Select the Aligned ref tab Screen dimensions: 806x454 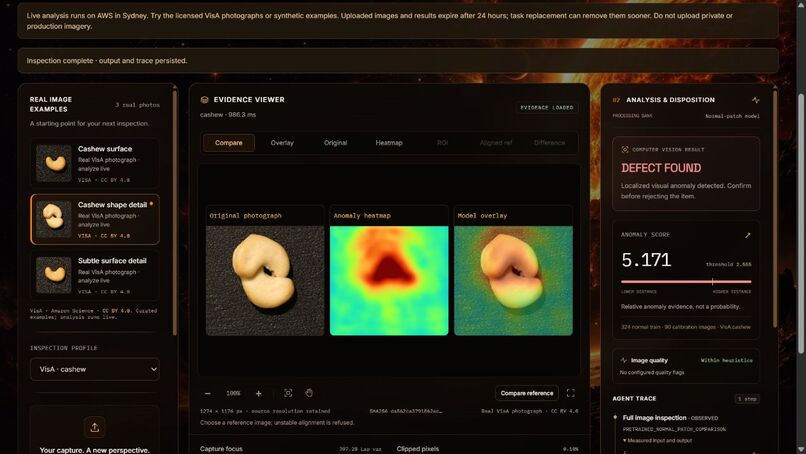(496, 143)
